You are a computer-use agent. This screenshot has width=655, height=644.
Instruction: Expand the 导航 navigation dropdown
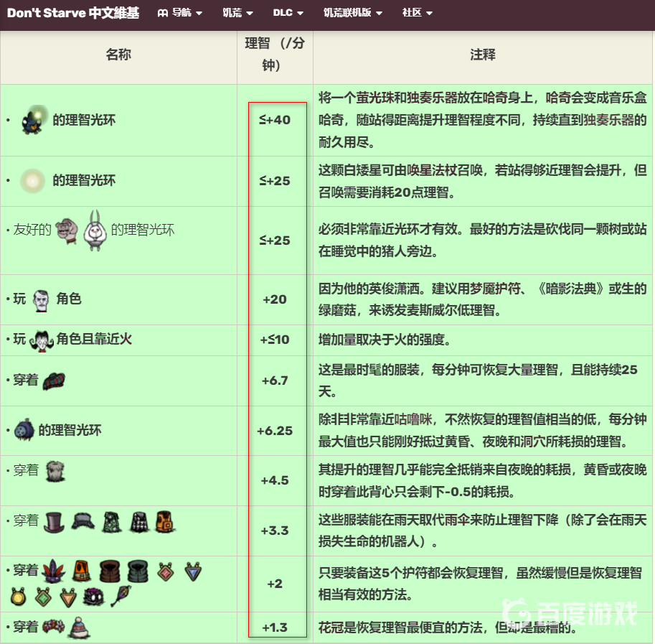(x=180, y=12)
